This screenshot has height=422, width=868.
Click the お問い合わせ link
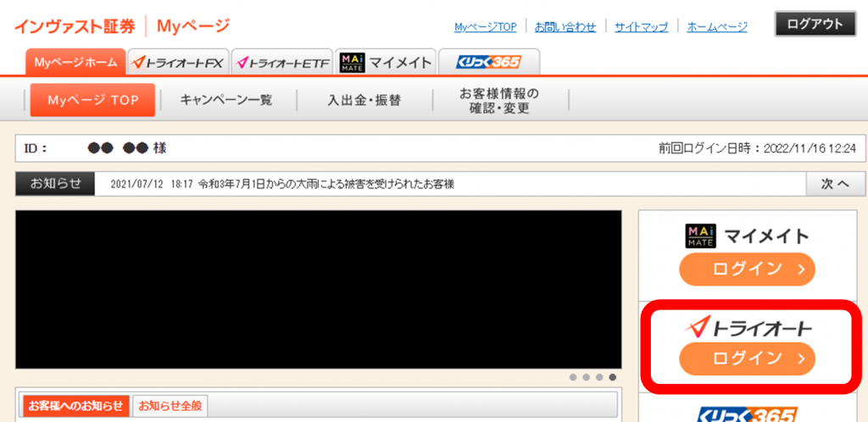click(565, 26)
